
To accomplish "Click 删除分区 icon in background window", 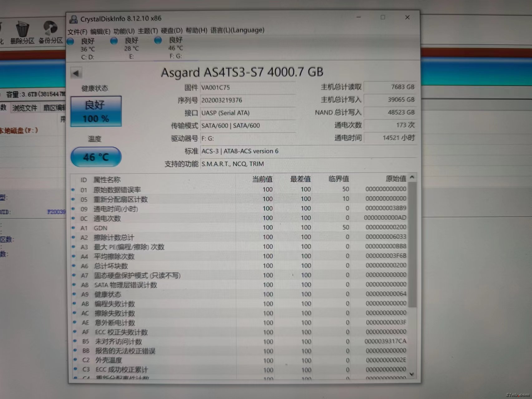I will pos(22,33).
